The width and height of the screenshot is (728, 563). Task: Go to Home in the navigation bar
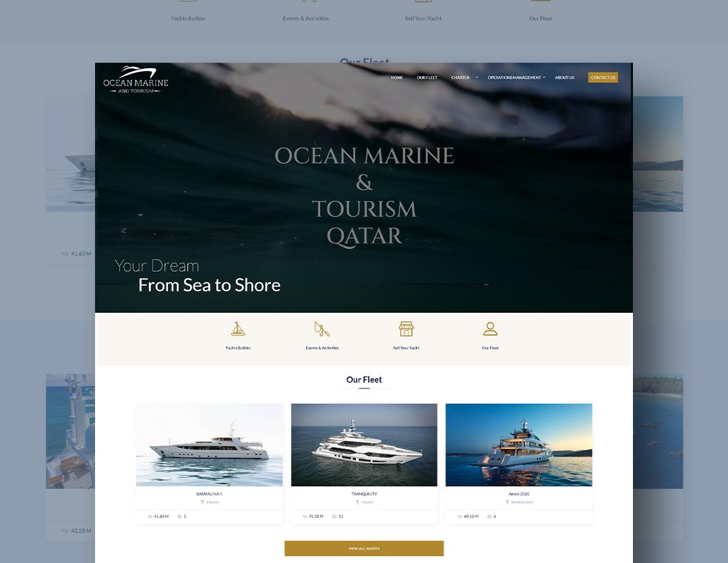point(396,78)
